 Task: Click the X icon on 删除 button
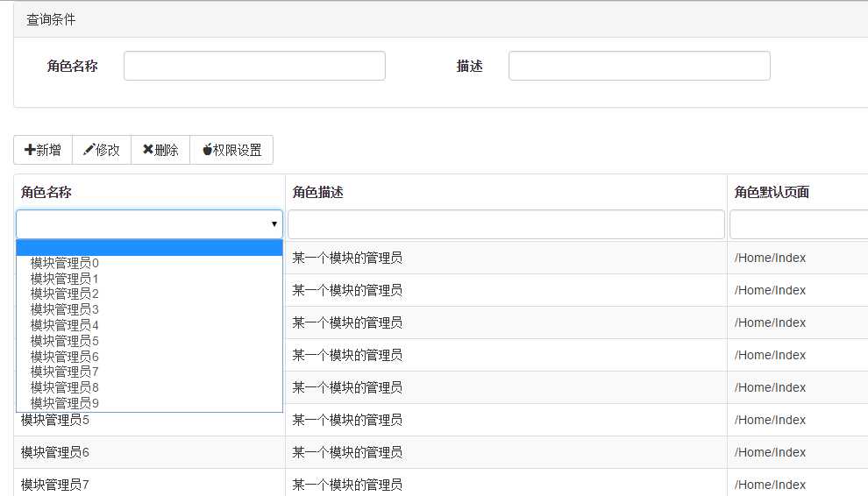tap(148, 150)
